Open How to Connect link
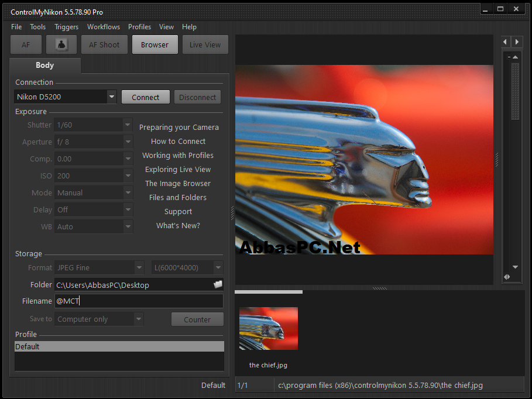The image size is (532, 399). 178,142
